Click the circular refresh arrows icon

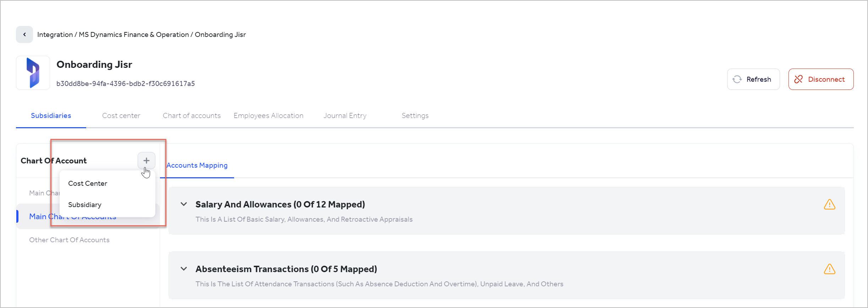pyautogui.click(x=737, y=79)
